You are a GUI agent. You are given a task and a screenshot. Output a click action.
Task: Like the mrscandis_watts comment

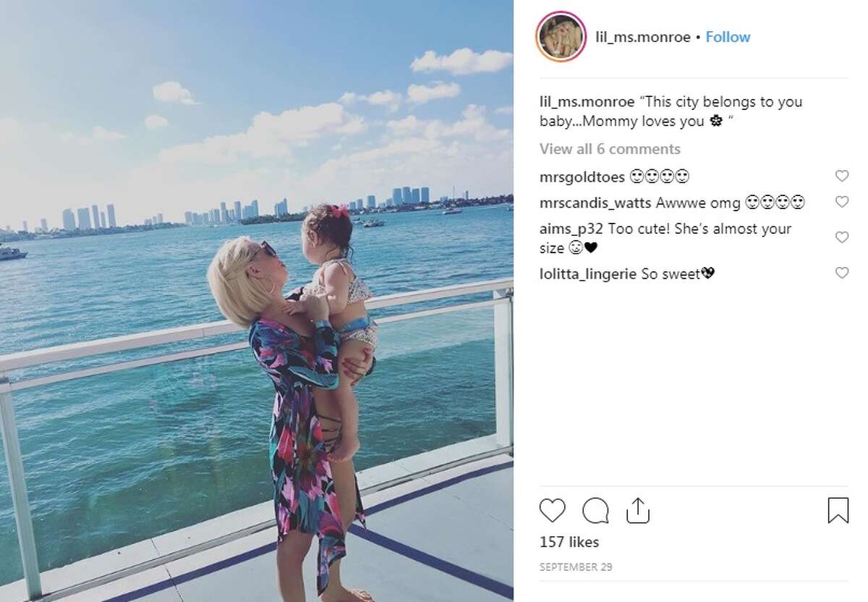[x=841, y=202]
